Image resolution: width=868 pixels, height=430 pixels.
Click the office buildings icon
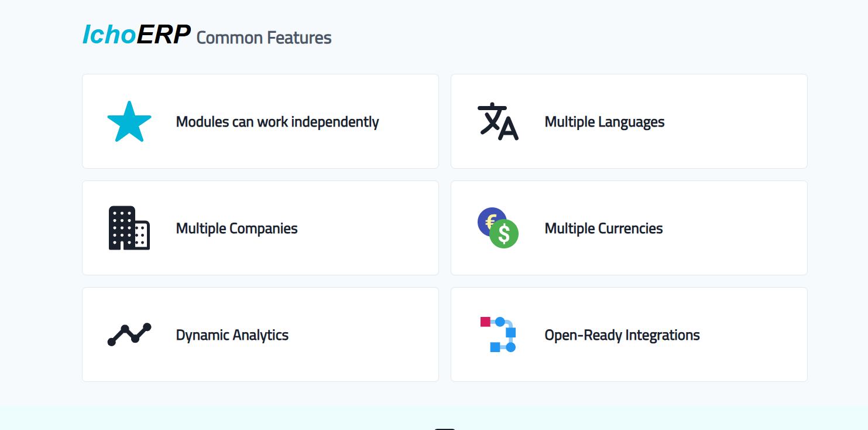coord(129,228)
